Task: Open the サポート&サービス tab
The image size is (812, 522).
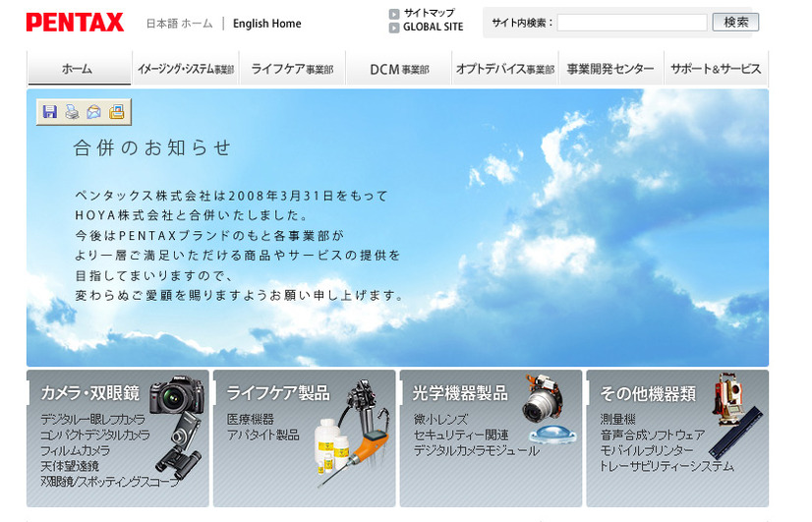Action: click(x=716, y=69)
